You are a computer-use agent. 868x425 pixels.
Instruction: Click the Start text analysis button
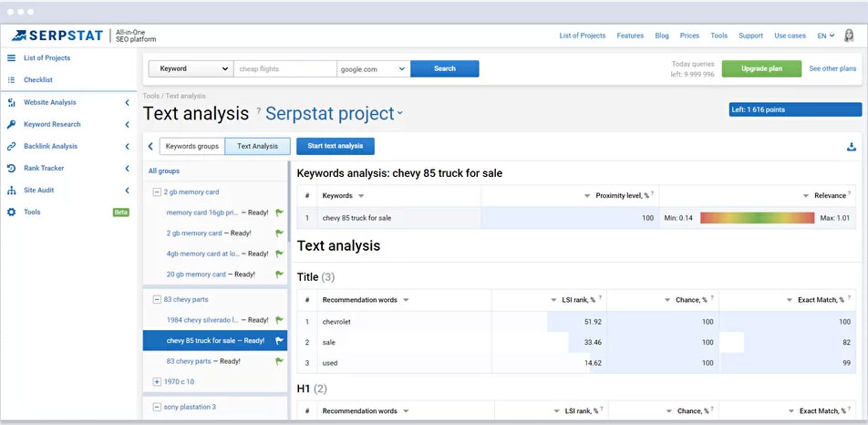click(x=335, y=146)
